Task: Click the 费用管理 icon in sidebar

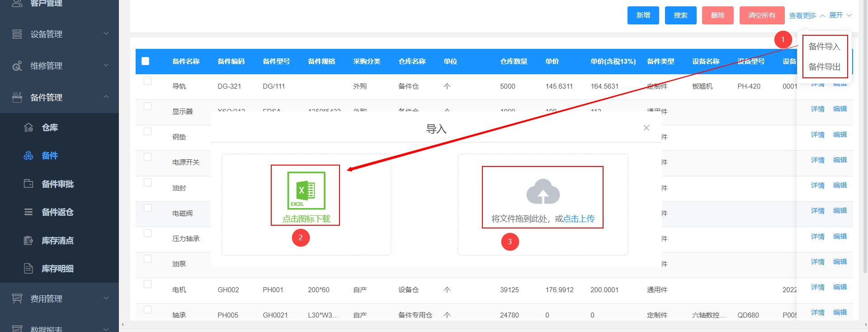Action: 17,299
